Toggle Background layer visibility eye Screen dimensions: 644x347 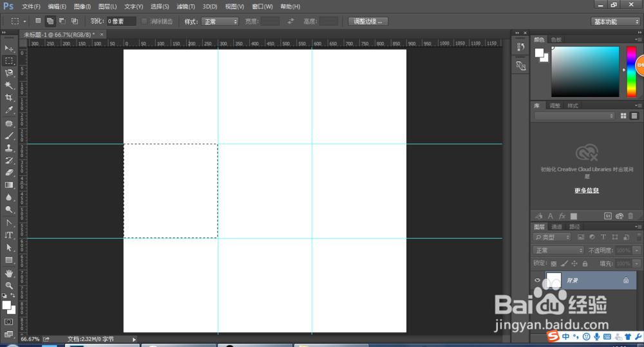pyautogui.click(x=537, y=281)
